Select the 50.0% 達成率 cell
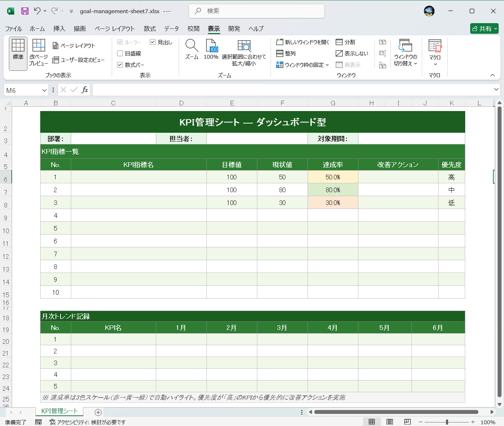Image resolution: width=504 pixels, height=426 pixels. pyautogui.click(x=333, y=177)
